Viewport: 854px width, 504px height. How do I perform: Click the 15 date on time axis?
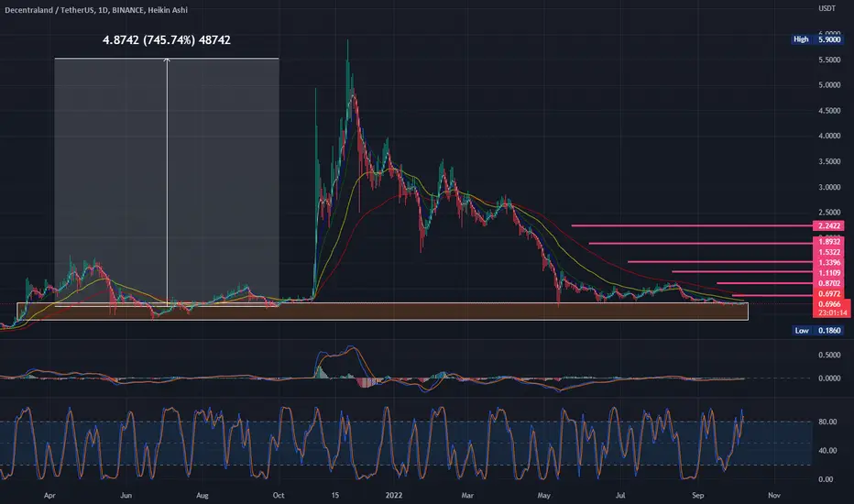[335, 495]
